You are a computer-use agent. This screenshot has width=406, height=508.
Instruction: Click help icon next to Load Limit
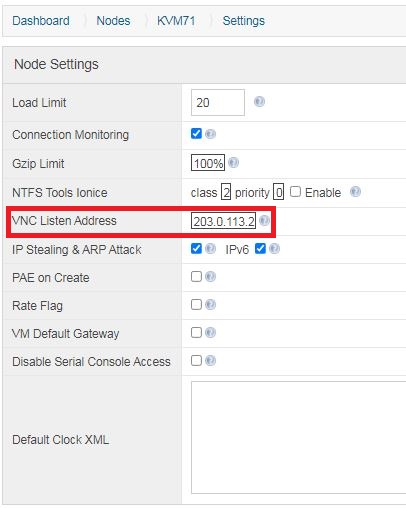click(259, 101)
